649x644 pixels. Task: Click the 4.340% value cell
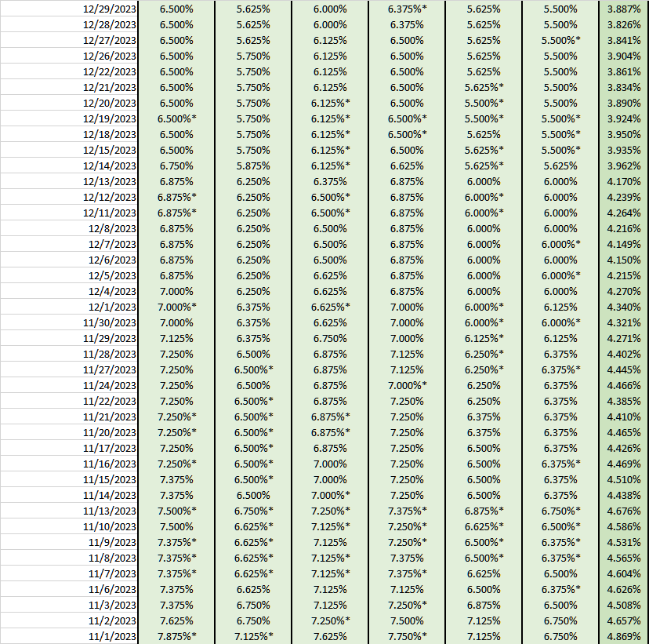(624, 307)
